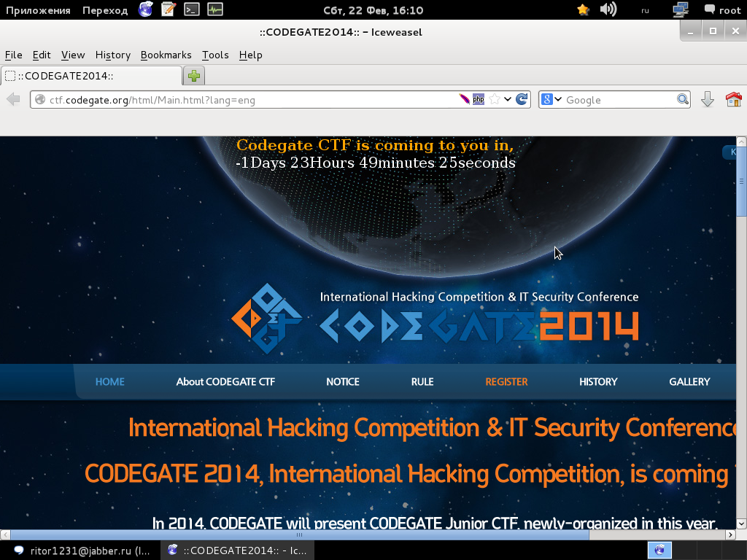Open the Bookmarks menu
Viewport: 747px width, 560px height.
click(x=166, y=55)
